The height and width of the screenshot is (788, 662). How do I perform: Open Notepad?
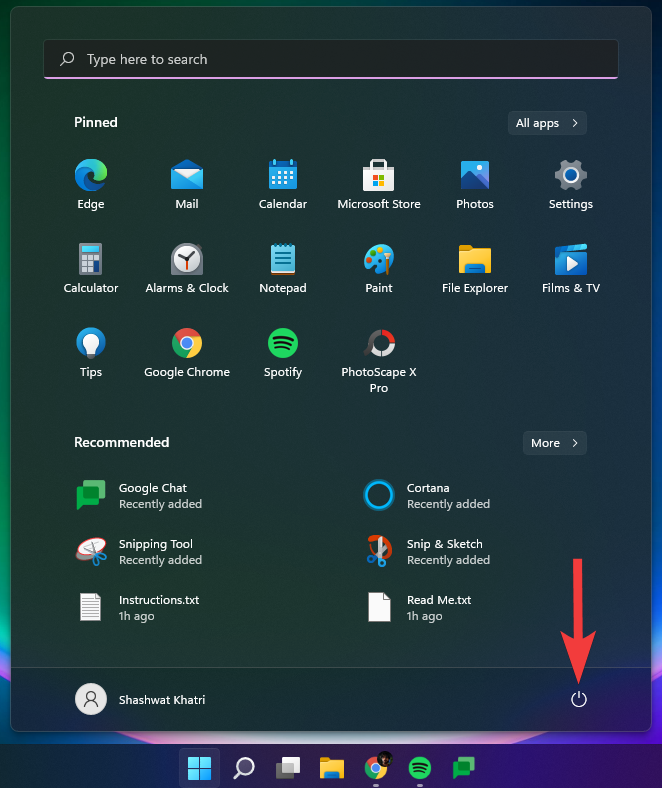283,268
